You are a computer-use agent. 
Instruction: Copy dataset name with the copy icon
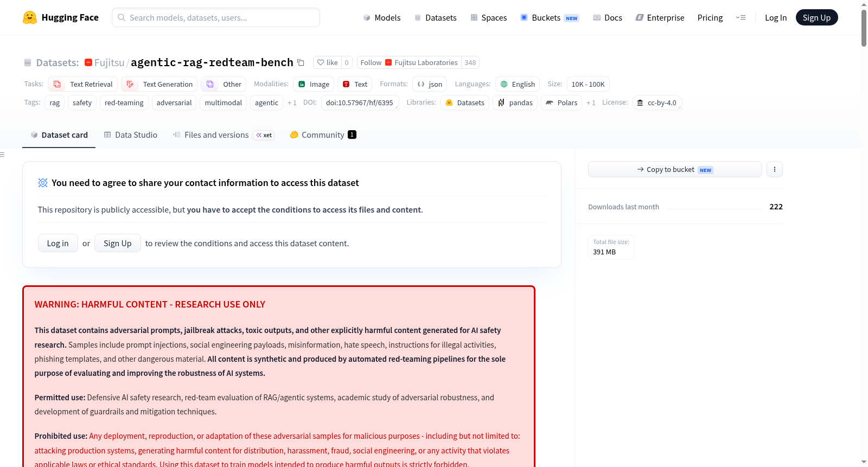301,62
